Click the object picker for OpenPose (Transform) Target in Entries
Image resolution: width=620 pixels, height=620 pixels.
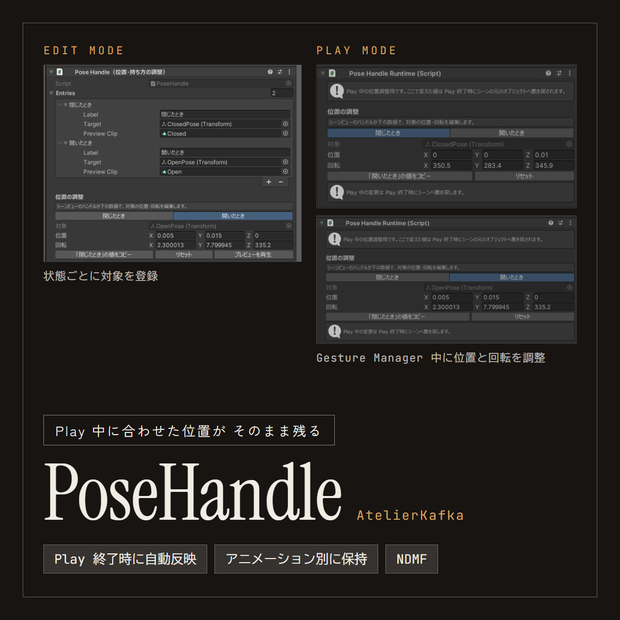pyautogui.click(x=285, y=162)
